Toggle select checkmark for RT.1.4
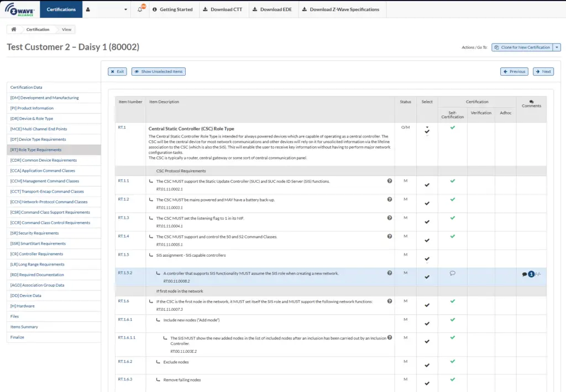The height and width of the screenshot is (392, 566). [x=427, y=241]
